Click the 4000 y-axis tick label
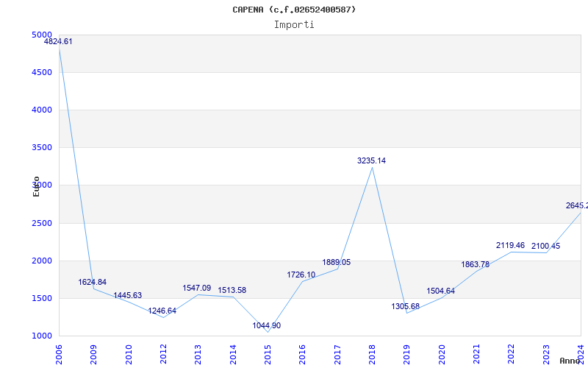588x368 pixels. pos(42,110)
